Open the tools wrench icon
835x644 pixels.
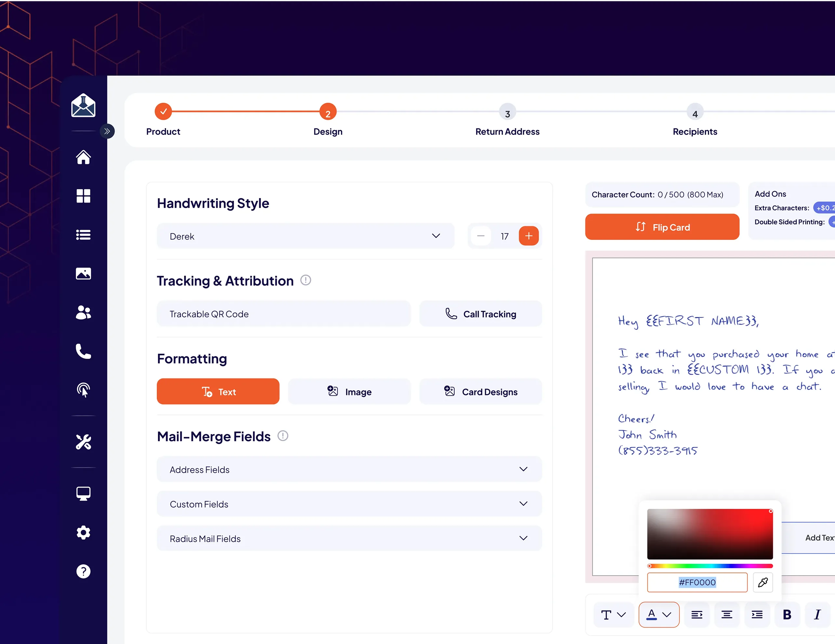click(83, 442)
